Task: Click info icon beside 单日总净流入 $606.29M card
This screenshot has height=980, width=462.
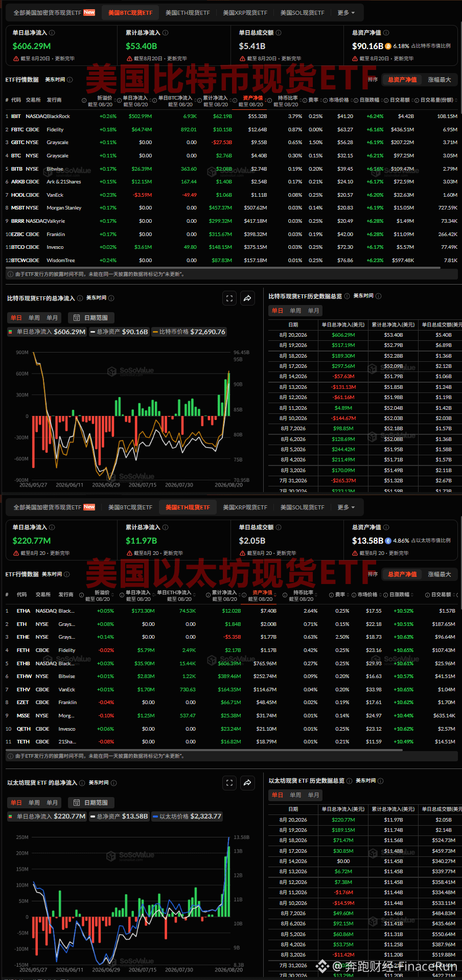Action: pyautogui.click(x=52, y=33)
